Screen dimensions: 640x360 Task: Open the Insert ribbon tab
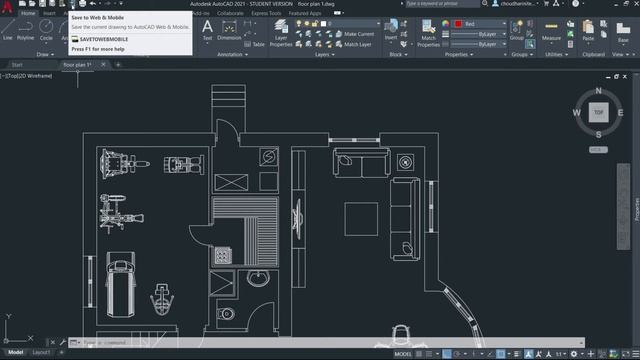point(49,13)
